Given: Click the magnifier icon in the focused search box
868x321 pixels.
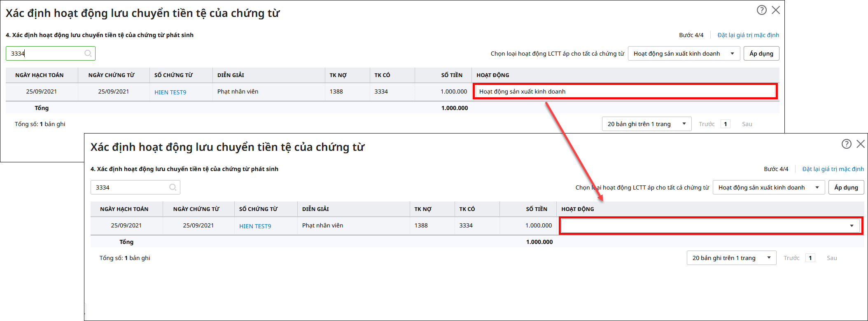Looking at the screenshot, I should click(x=88, y=53).
